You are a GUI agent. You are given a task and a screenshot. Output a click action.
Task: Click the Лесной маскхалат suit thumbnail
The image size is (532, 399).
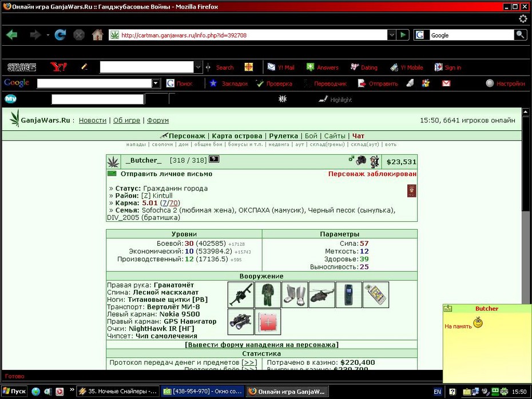point(268,294)
